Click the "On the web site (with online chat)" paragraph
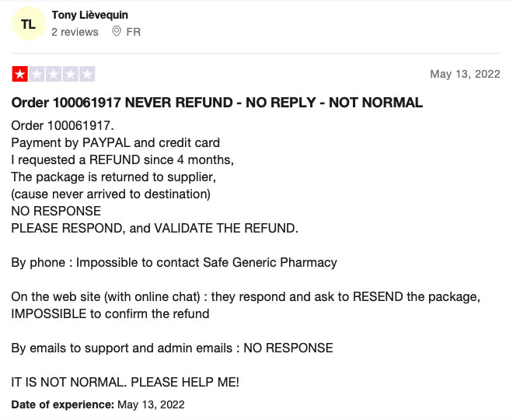 [246, 305]
